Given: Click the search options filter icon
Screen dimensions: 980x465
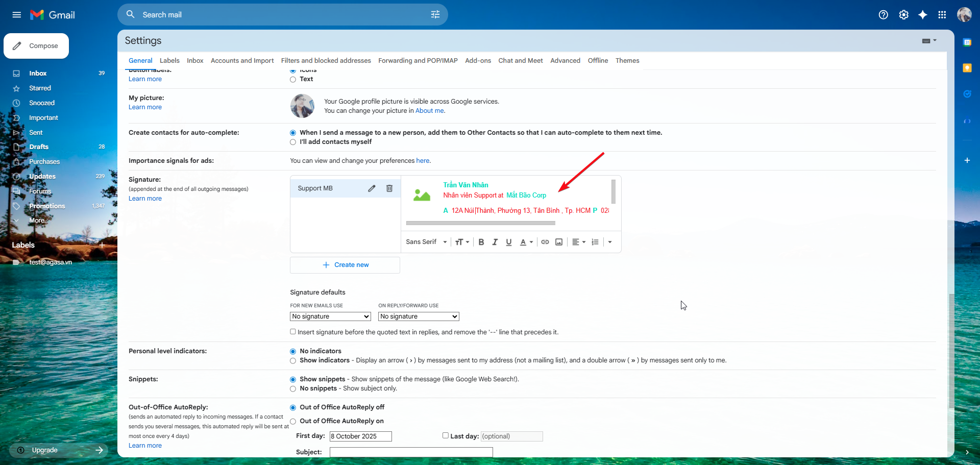Looking at the screenshot, I should click(x=435, y=15).
